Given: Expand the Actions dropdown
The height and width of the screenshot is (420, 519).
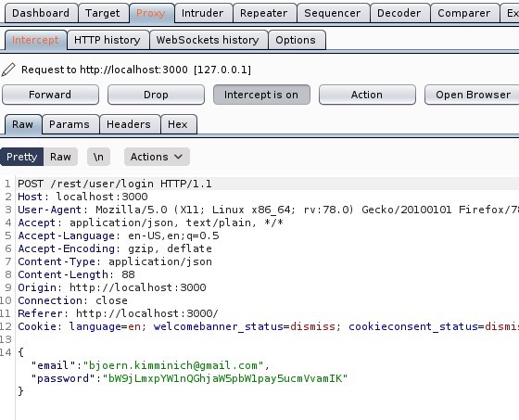Looking at the screenshot, I should [157, 157].
